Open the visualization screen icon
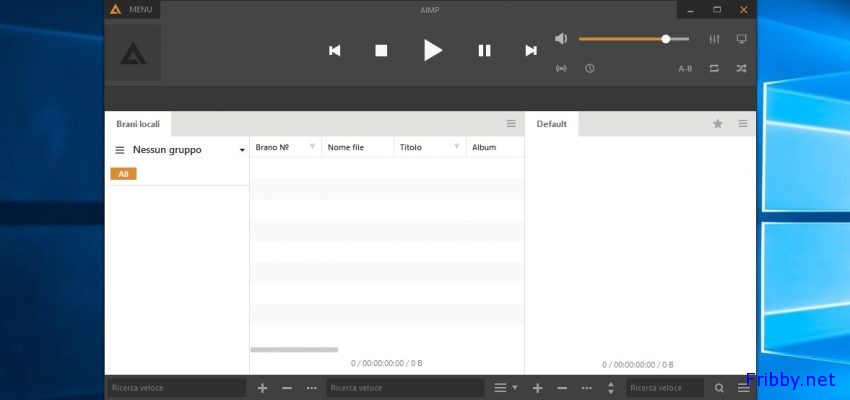 (x=742, y=39)
